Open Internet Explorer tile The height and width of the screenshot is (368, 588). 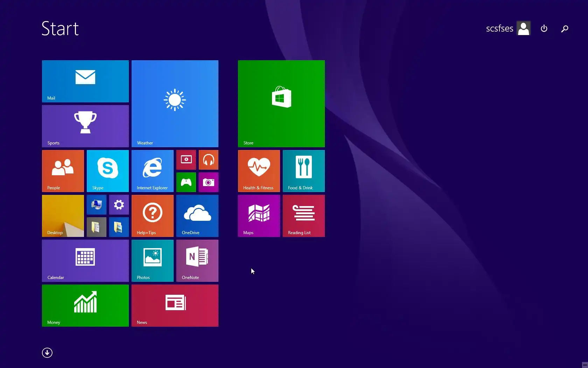[x=153, y=171]
